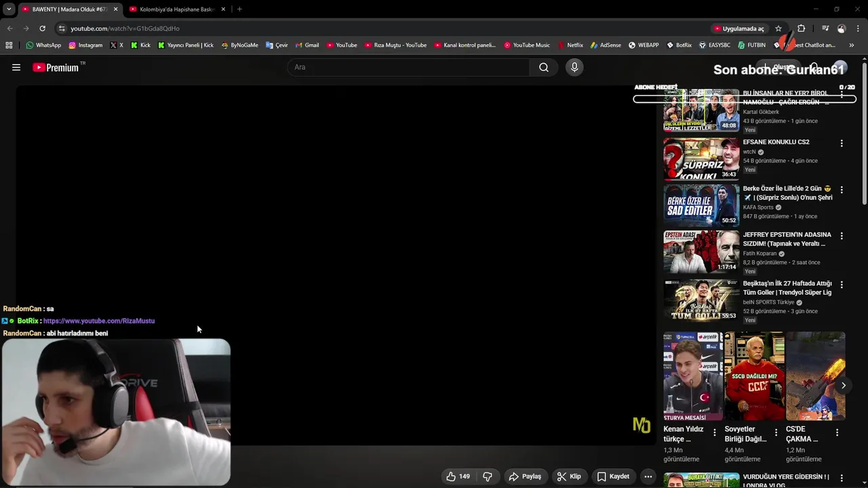Open options for JEFFREY EPSTEIN video
868x488 pixels.
(842, 236)
